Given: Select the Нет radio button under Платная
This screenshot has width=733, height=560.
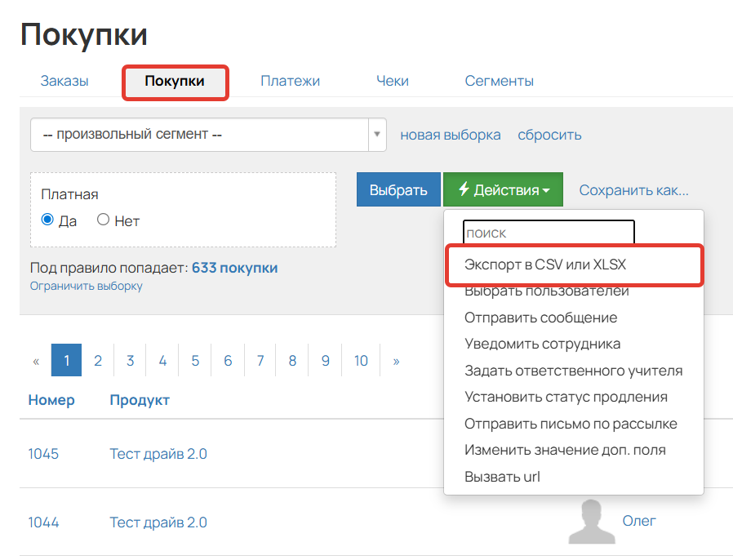Looking at the screenshot, I should point(104,221).
